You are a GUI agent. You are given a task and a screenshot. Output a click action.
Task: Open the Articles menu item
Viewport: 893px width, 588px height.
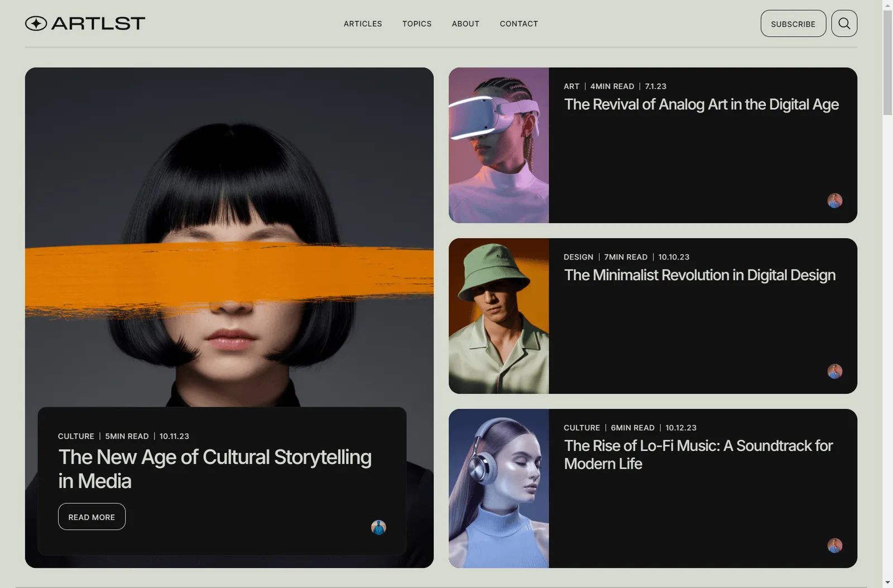(x=363, y=23)
